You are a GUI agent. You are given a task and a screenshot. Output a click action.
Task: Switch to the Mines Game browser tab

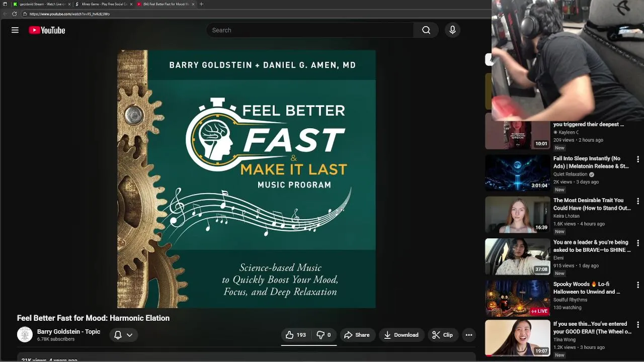coord(103,4)
